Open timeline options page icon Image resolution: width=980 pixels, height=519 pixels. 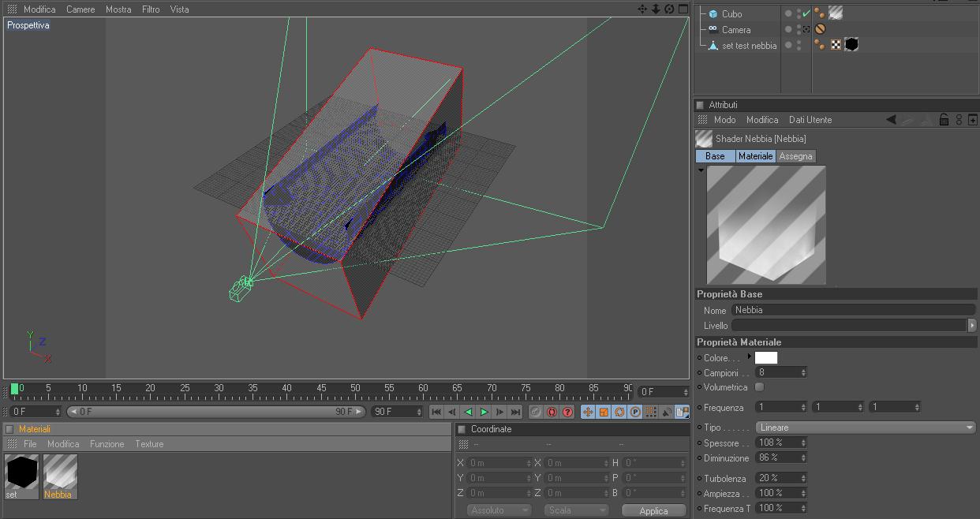coord(682,412)
